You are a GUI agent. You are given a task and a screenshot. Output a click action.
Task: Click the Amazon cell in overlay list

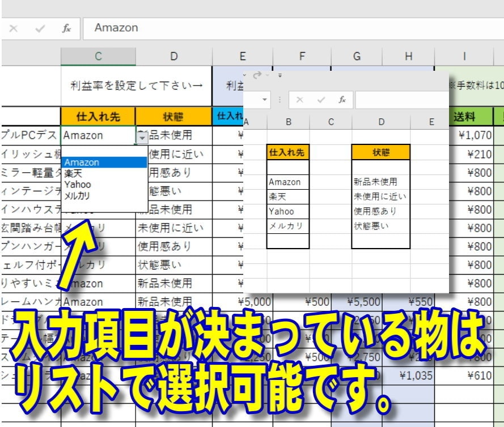tap(287, 182)
